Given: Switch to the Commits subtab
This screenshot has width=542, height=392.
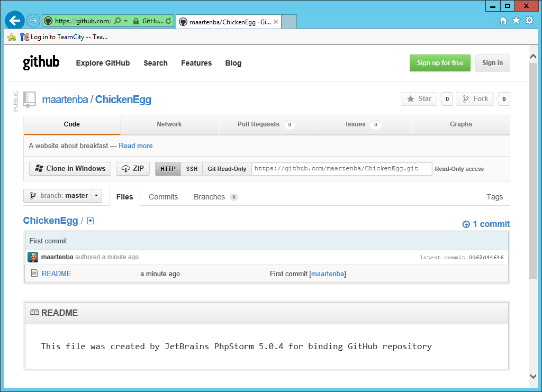Looking at the screenshot, I should [164, 197].
